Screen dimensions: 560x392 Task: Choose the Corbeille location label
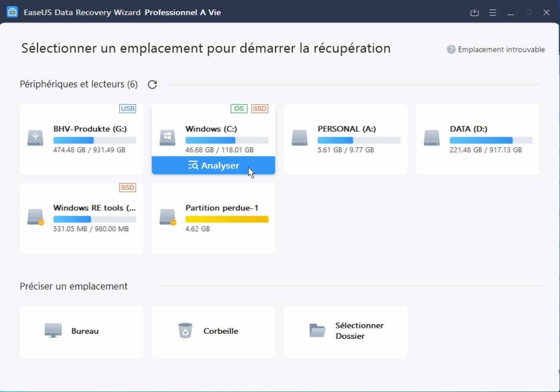pyautogui.click(x=221, y=331)
